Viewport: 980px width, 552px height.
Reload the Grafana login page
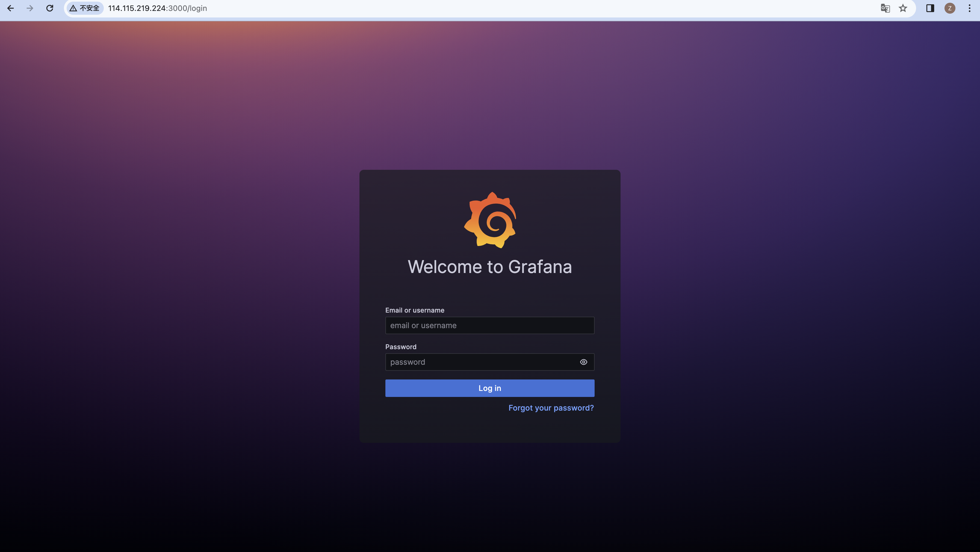click(x=50, y=8)
